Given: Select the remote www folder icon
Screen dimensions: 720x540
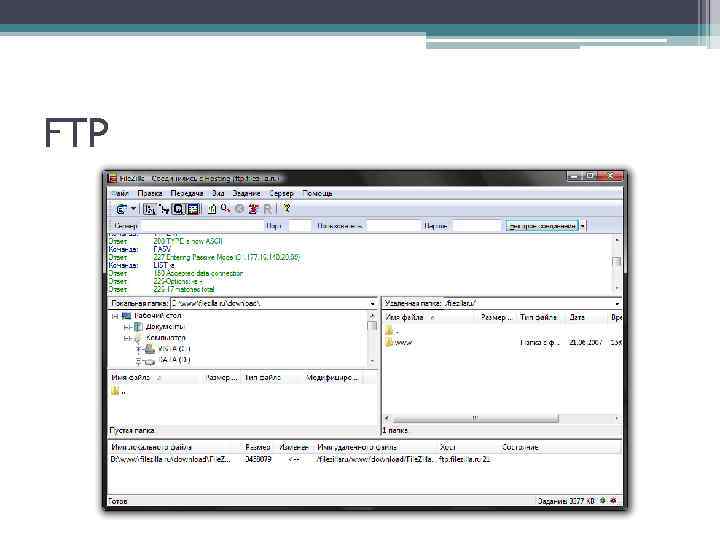Looking at the screenshot, I should [x=389, y=342].
